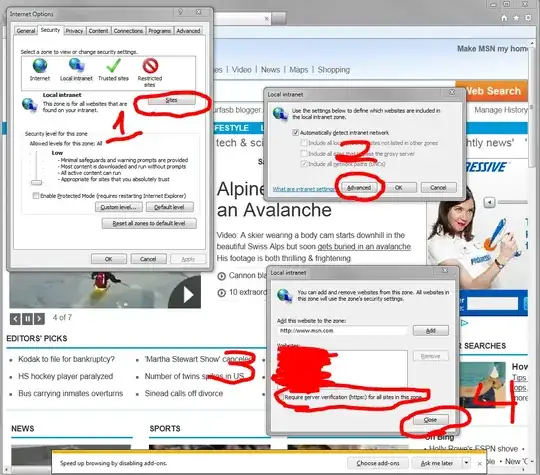Open 'Bus carrying inmates overturns' story
Viewport: 540px width, 475px height.
coord(71,393)
